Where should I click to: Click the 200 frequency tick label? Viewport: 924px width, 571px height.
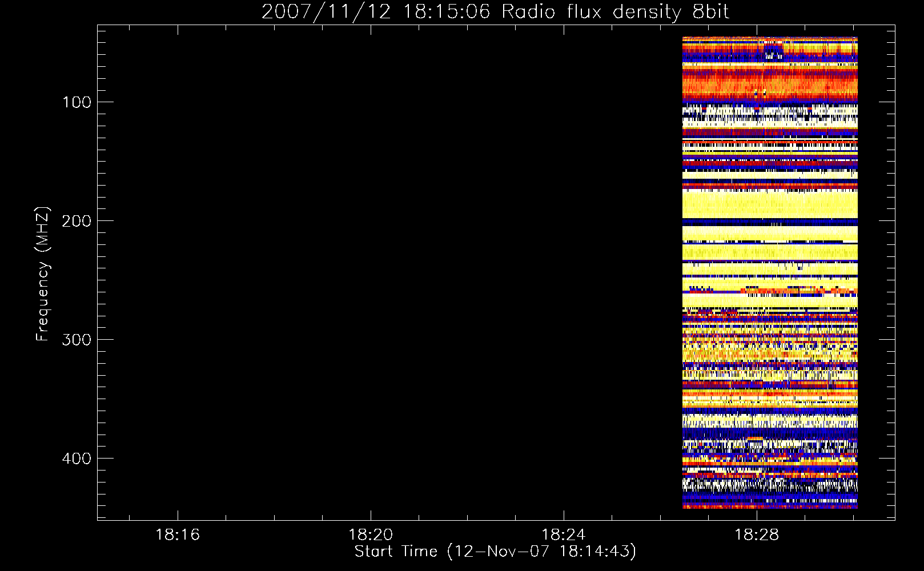tap(77, 221)
